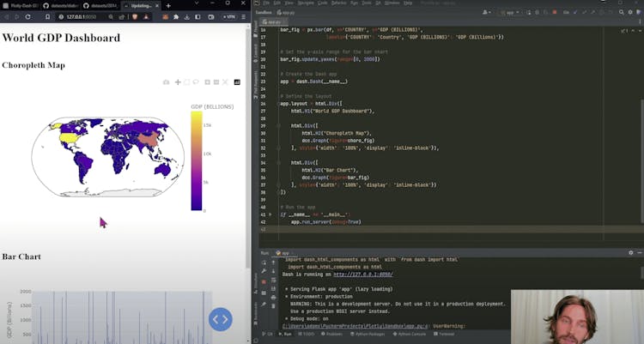
Task: Click the GDP (BILLIONS) color scale bar
Action: click(194, 163)
